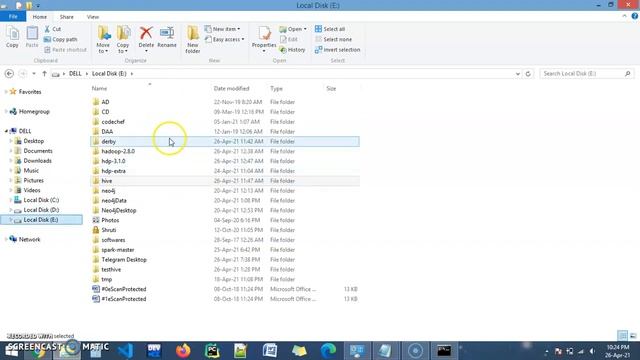Go up one folder level
The image size is (640, 360).
[44, 73]
